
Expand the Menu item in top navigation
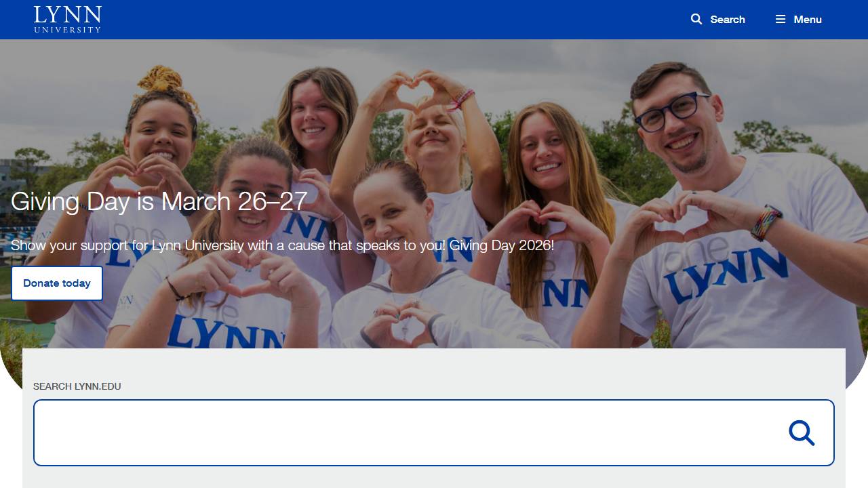pos(808,19)
